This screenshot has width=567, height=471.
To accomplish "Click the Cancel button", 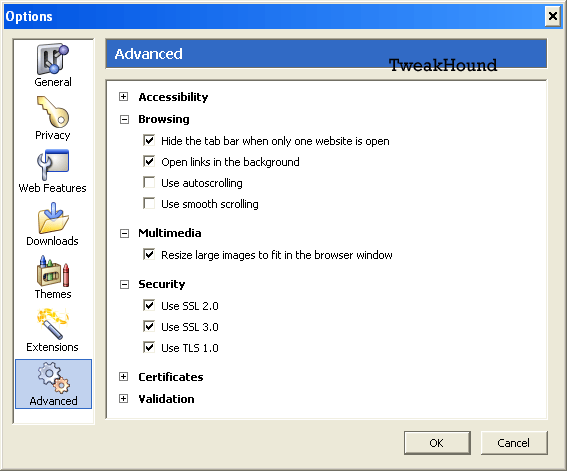I will tap(514, 443).
